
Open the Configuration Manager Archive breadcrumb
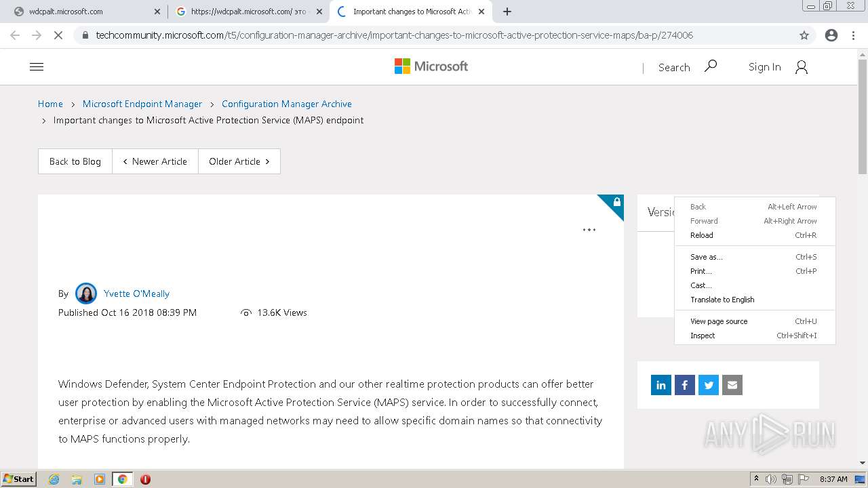[287, 104]
